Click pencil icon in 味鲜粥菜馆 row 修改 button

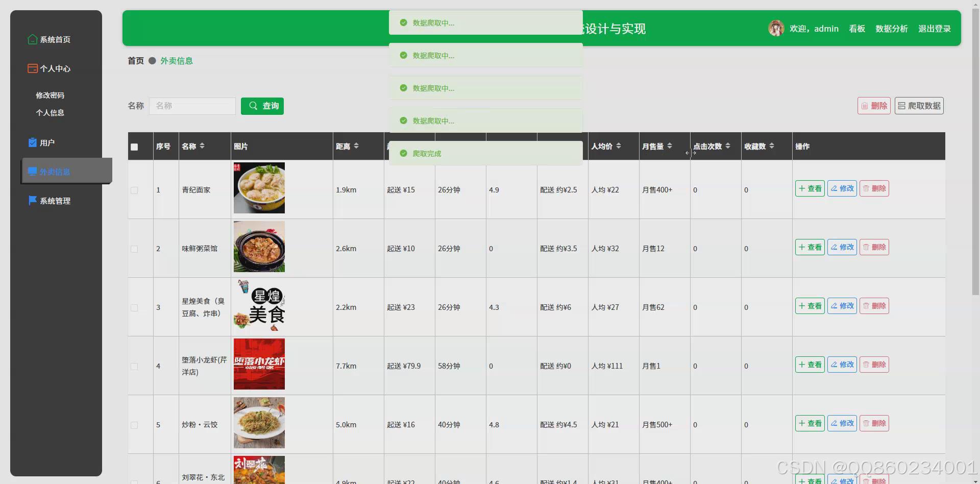834,247
